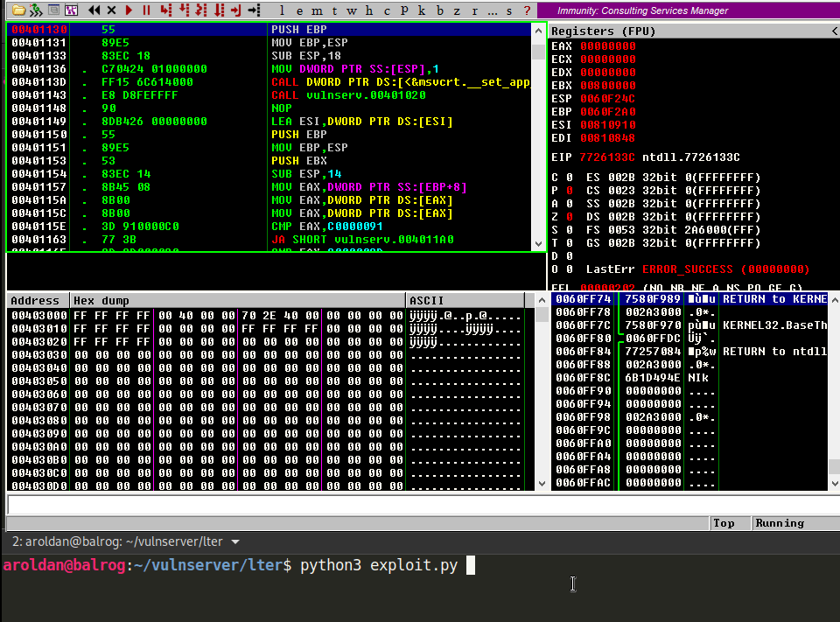Open file with the folder icon
Image resolution: width=840 pixels, height=622 pixels.
[x=18, y=10]
